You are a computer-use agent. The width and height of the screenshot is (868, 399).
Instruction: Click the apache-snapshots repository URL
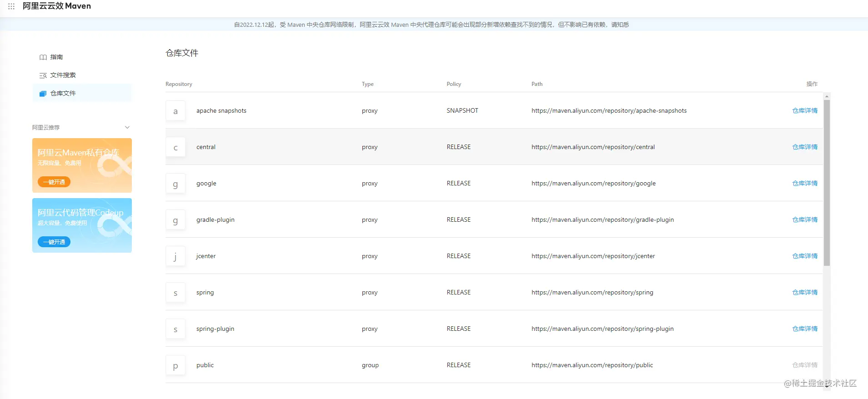click(609, 110)
